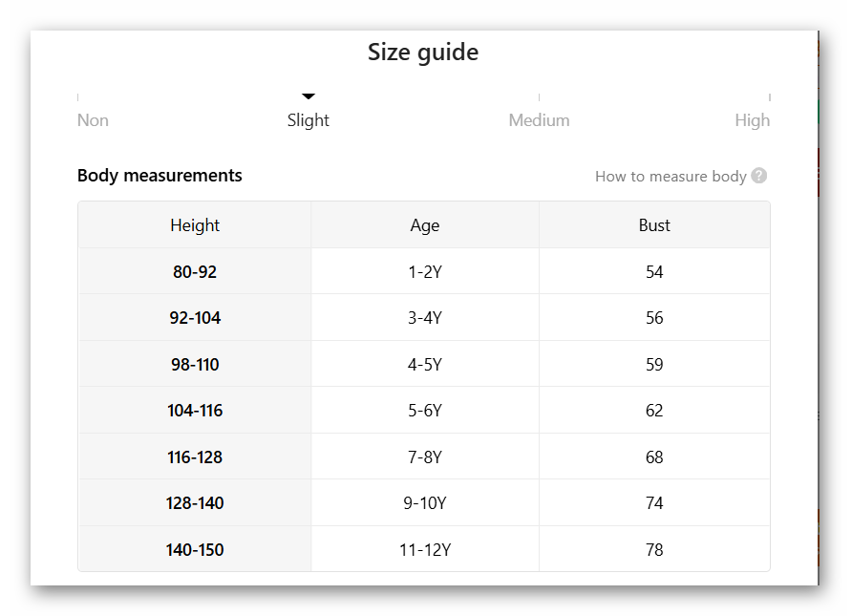Select the Non stretch level

[x=93, y=120]
